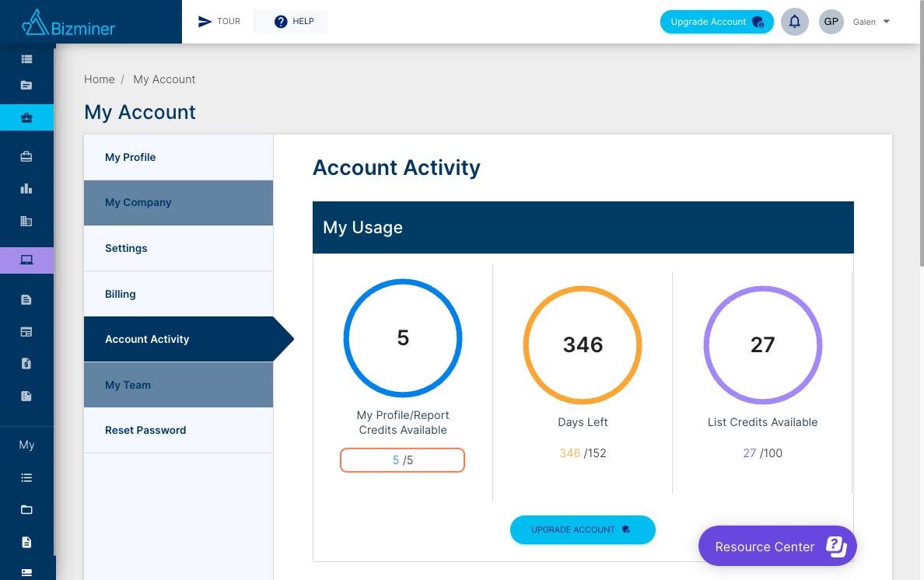Click 'My Profile/Report Credits Available' label
This screenshot has height=580, width=924.
click(x=403, y=423)
